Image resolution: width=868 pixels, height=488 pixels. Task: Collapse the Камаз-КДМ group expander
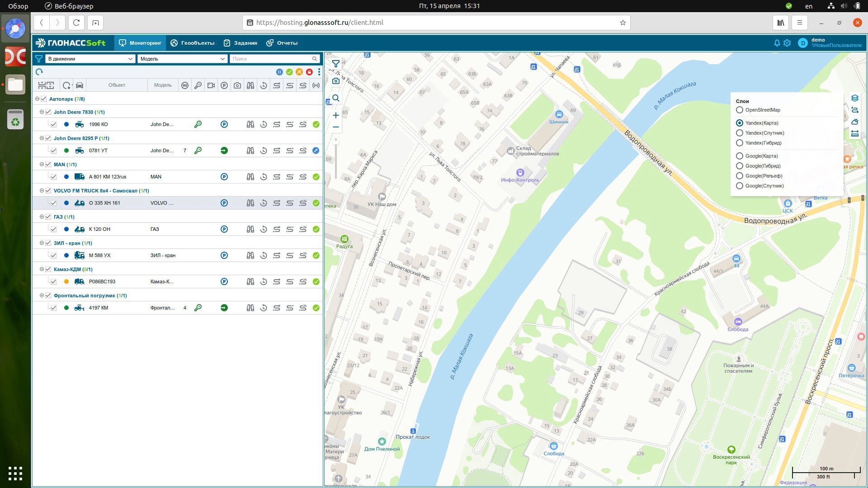coord(41,269)
